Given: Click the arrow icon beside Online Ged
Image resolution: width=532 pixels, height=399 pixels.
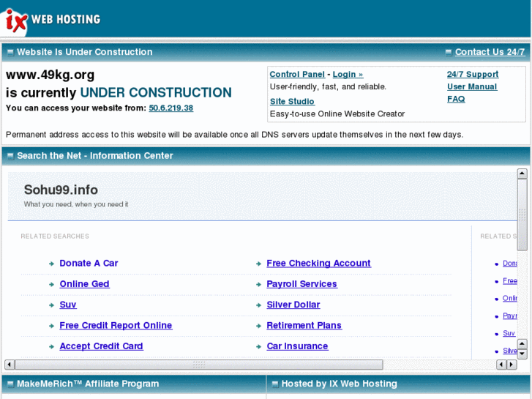Looking at the screenshot, I should [51, 285].
